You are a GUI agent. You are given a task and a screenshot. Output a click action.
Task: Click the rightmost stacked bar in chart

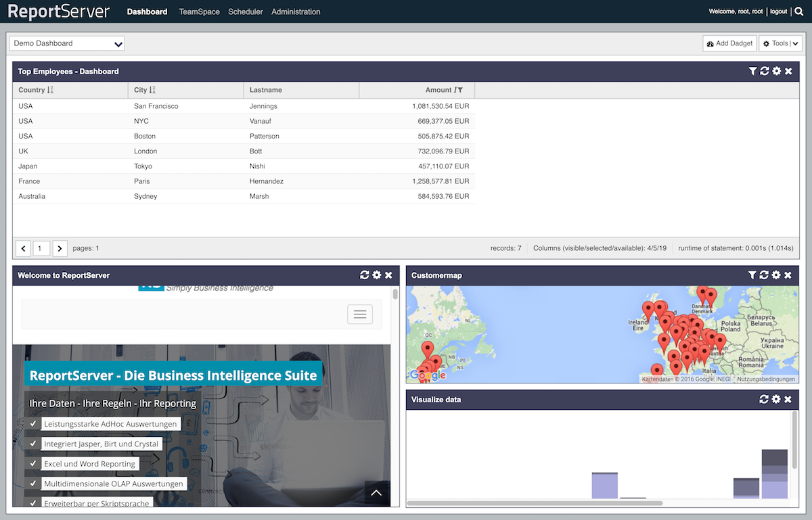click(x=775, y=474)
